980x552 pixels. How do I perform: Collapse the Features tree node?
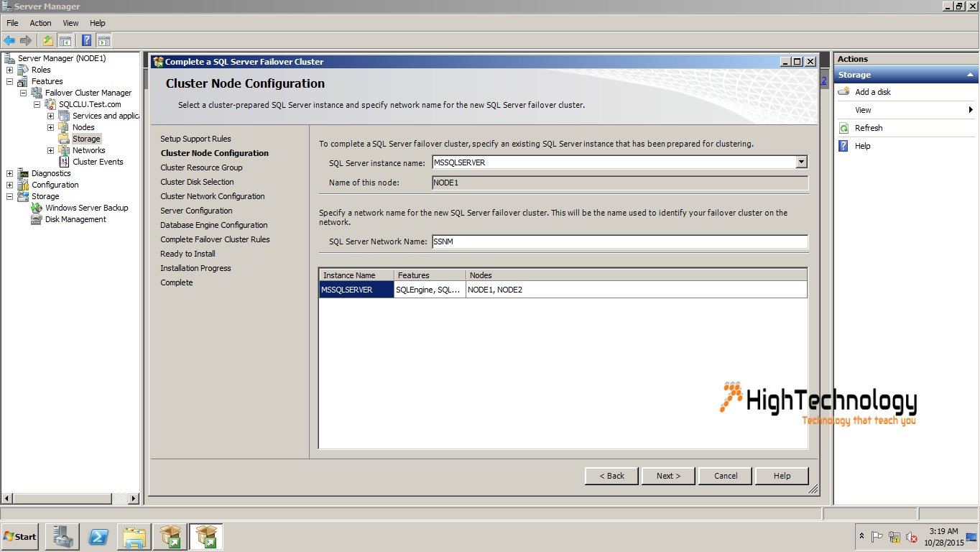coord(9,81)
